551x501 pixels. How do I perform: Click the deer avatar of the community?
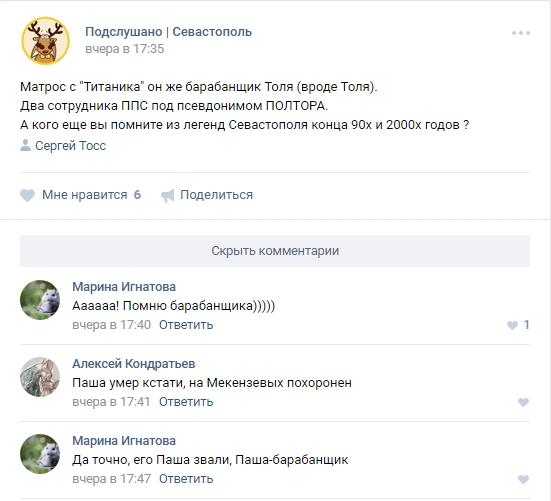pos(45,41)
